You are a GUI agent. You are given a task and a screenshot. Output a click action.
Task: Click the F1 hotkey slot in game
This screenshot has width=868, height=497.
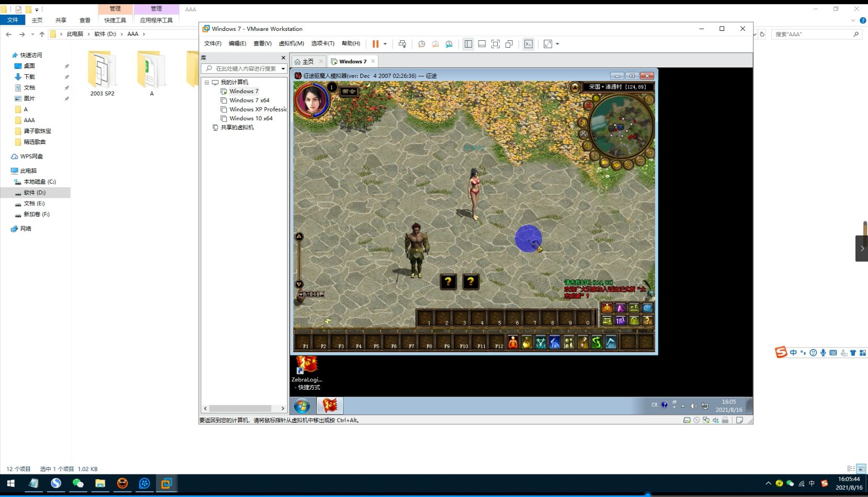click(x=303, y=342)
